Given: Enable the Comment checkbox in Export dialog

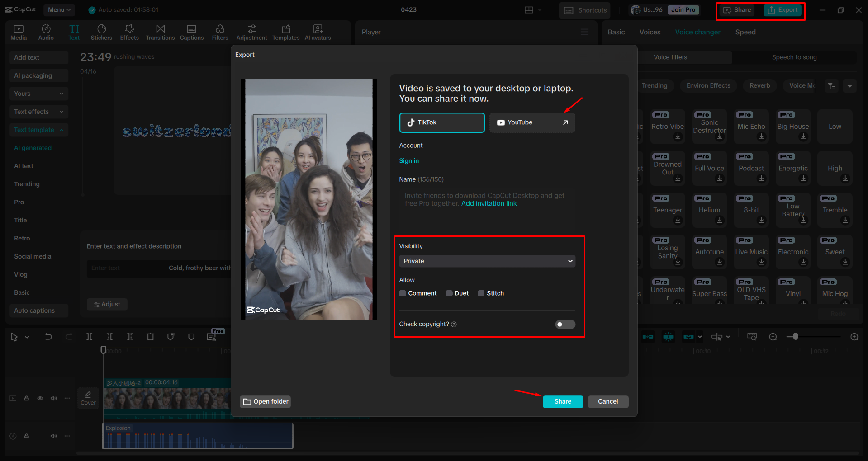Looking at the screenshot, I should click(402, 293).
